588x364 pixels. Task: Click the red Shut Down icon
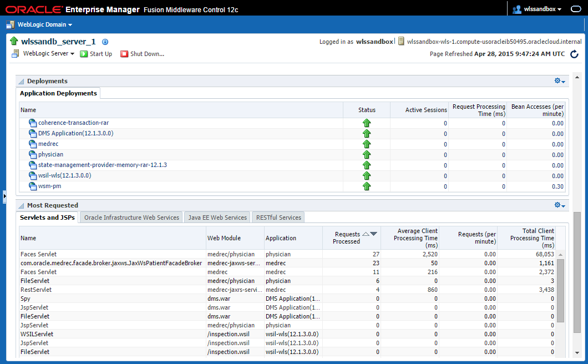[x=124, y=54]
